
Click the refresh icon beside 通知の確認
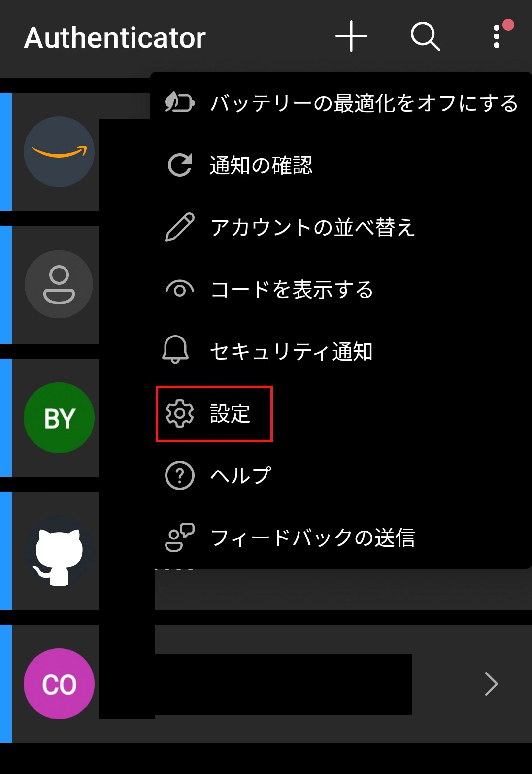coord(180,165)
